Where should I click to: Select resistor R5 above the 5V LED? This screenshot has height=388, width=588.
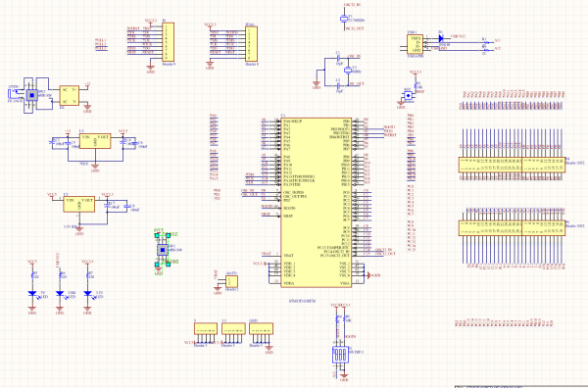pyautogui.click(x=32, y=275)
